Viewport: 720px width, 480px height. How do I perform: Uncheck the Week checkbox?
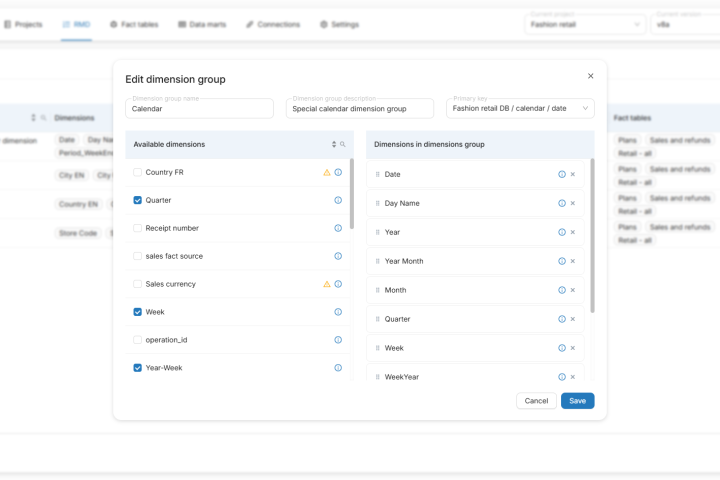click(137, 312)
